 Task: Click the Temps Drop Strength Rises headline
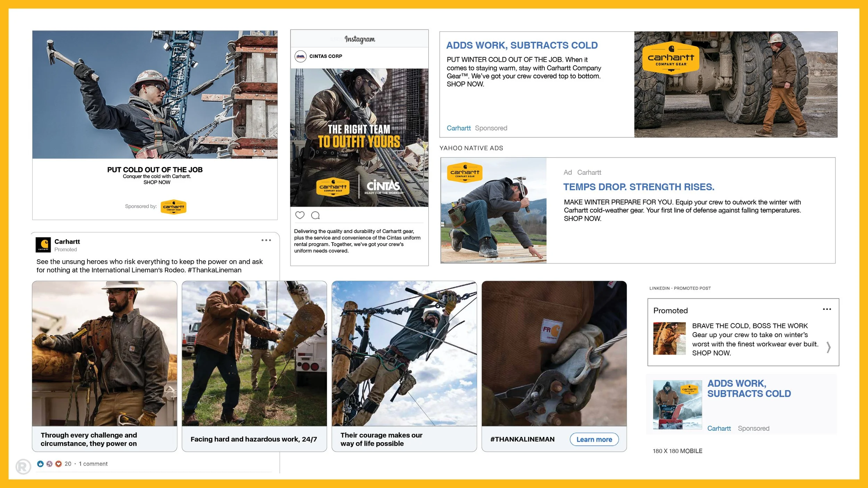(x=639, y=187)
